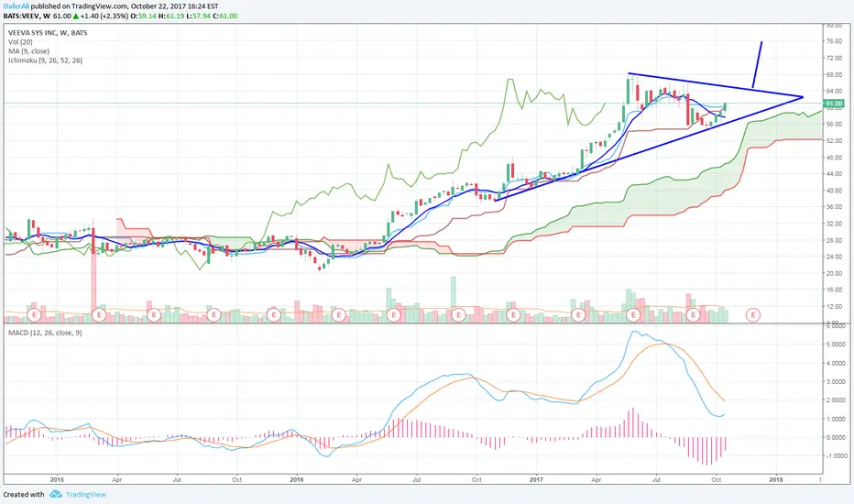Click the future earnings E marker after the last candle
The width and height of the screenshot is (854, 504).
(752, 314)
